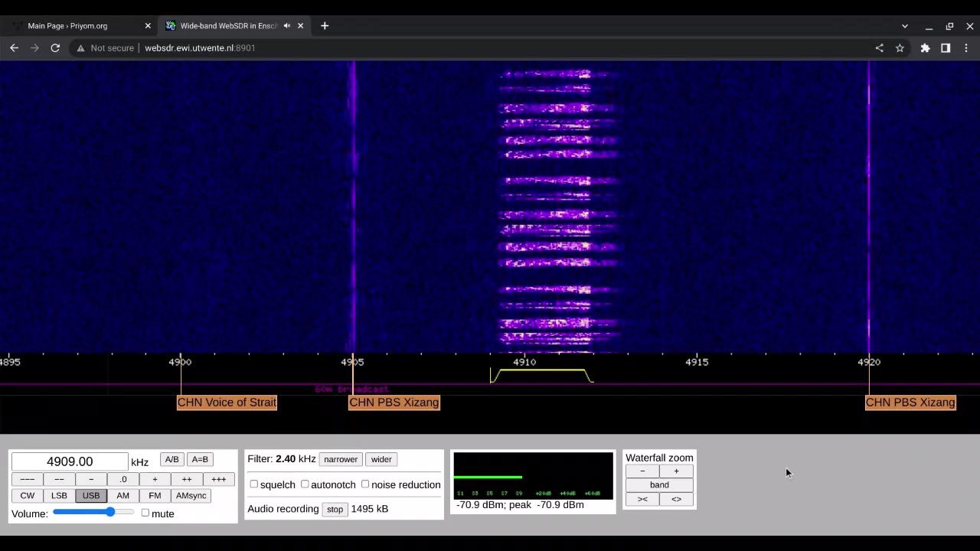Make filter narrower

pos(341,459)
